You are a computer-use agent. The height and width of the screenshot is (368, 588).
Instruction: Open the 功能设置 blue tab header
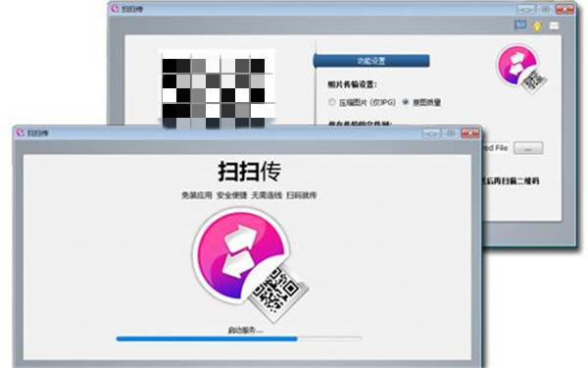click(371, 61)
